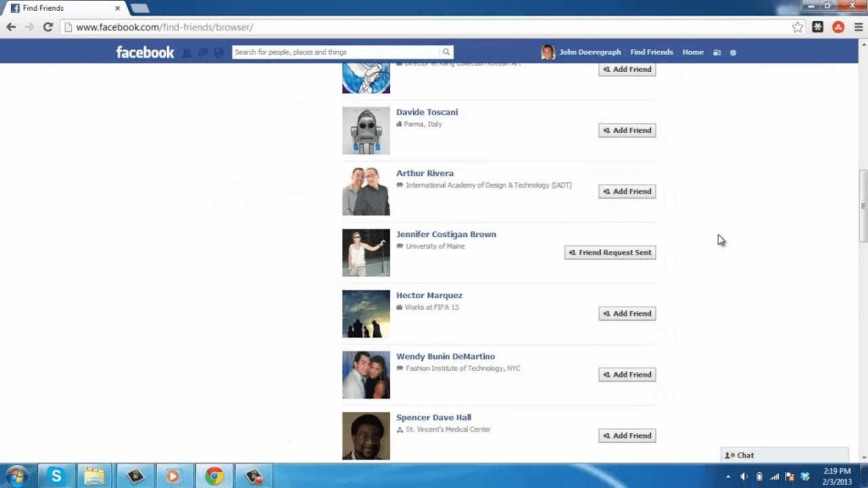Open the friend requests icon
This screenshot has height=488, width=868.
(187, 53)
